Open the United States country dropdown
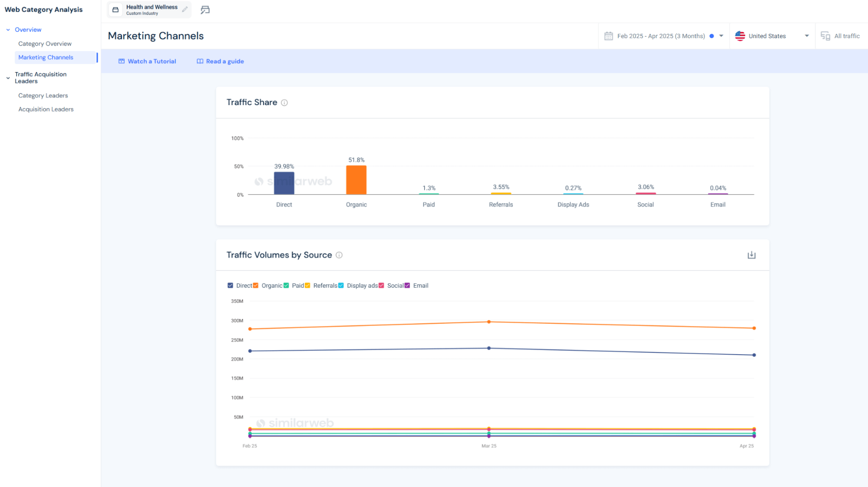Viewport: 868px width, 487px height. click(807, 36)
